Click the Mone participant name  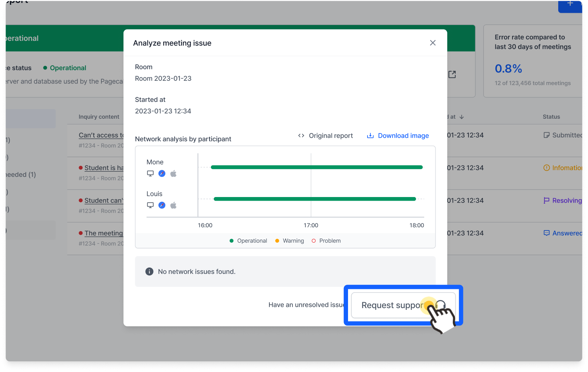pos(155,162)
